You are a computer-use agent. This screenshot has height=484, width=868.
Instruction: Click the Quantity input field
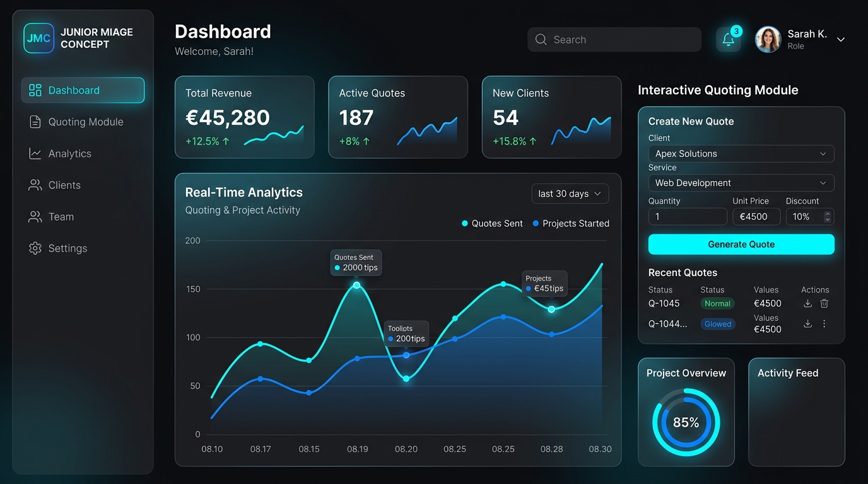[688, 217]
